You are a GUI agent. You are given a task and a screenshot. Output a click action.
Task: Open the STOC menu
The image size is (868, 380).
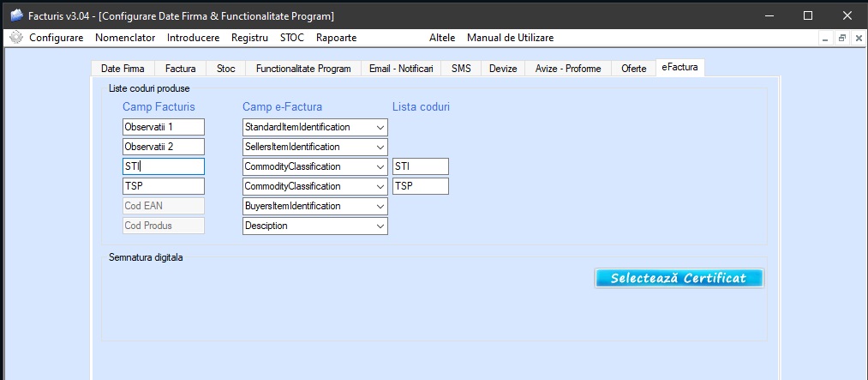(x=291, y=38)
